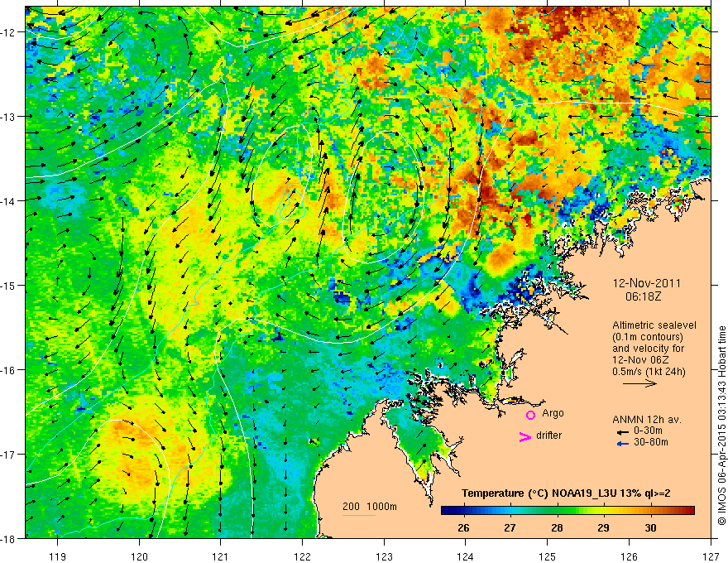Click longitude axis label 120
This screenshot has width=728, height=563.
pos(139,556)
